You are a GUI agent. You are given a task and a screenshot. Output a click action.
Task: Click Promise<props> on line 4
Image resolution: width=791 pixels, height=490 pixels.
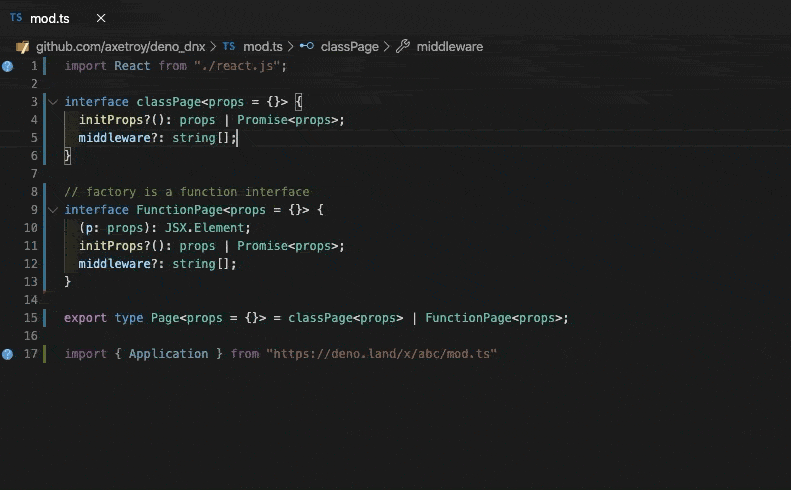288,120
